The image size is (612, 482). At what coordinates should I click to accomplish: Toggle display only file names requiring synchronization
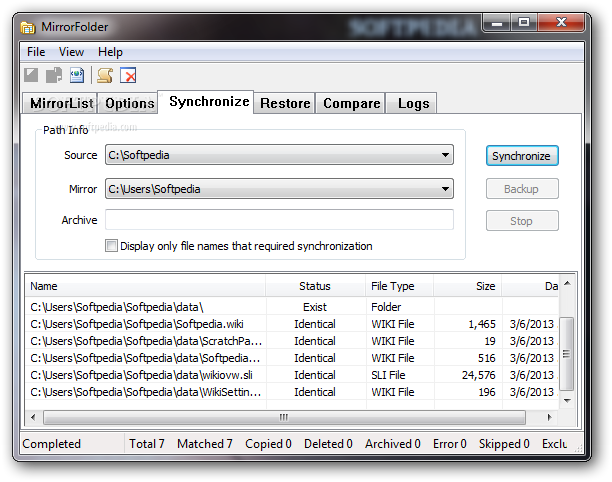[111, 246]
